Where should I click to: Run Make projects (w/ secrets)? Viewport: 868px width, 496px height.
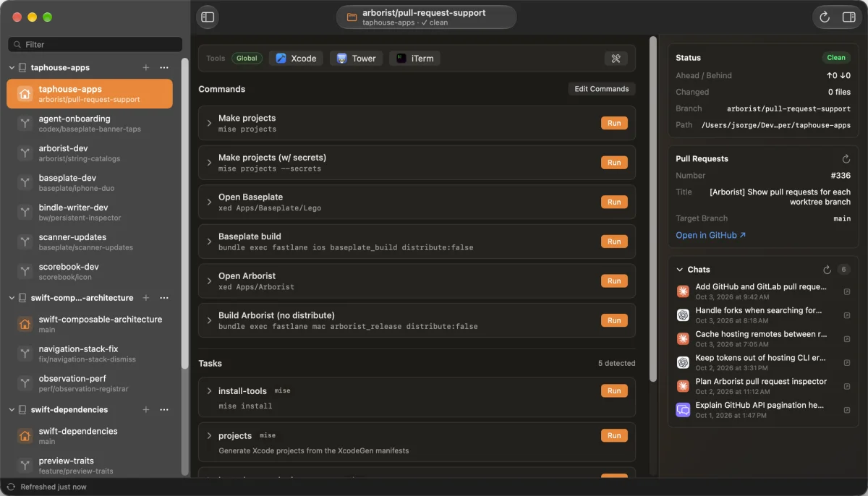click(x=614, y=163)
